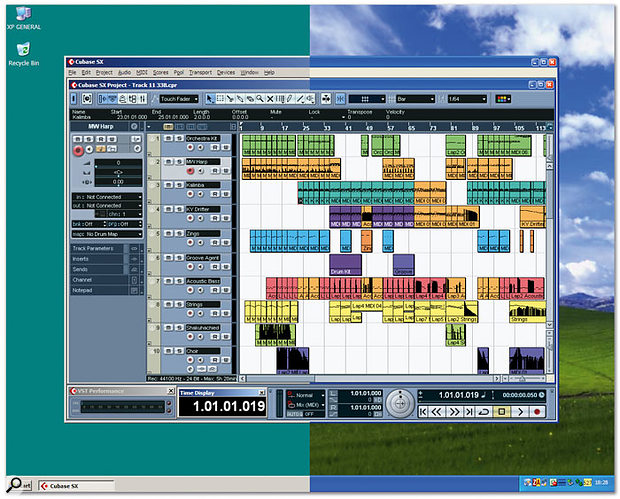This screenshot has width=620, height=499.
Task: Go to project start in transport
Action: click(x=423, y=412)
